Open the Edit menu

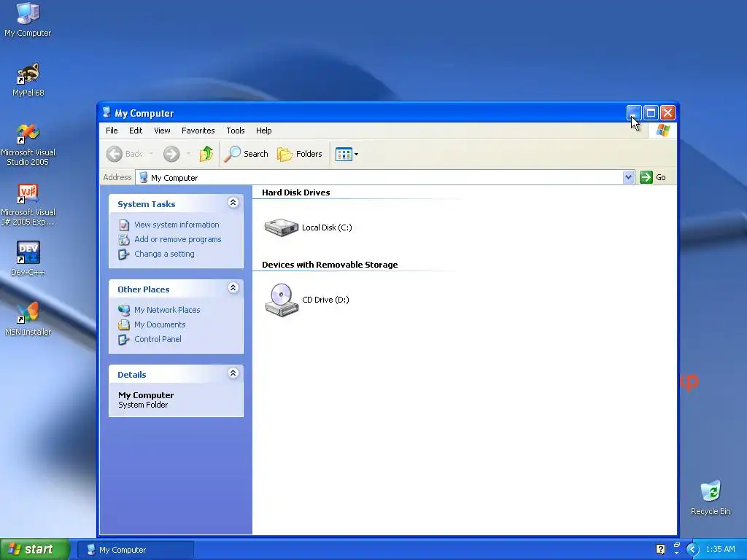click(136, 131)
